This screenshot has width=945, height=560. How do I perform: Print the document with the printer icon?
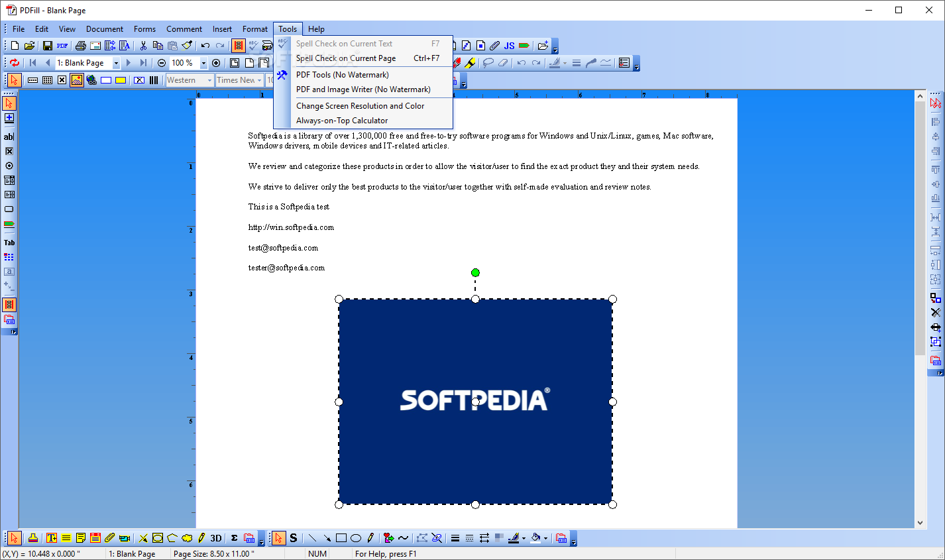point(81,46)
